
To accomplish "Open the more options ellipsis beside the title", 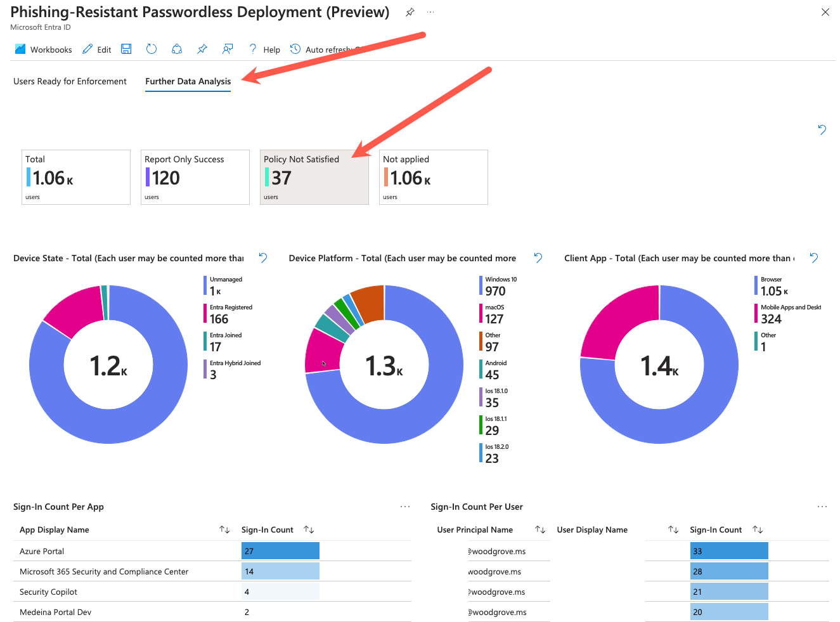I will click(430, 12).
